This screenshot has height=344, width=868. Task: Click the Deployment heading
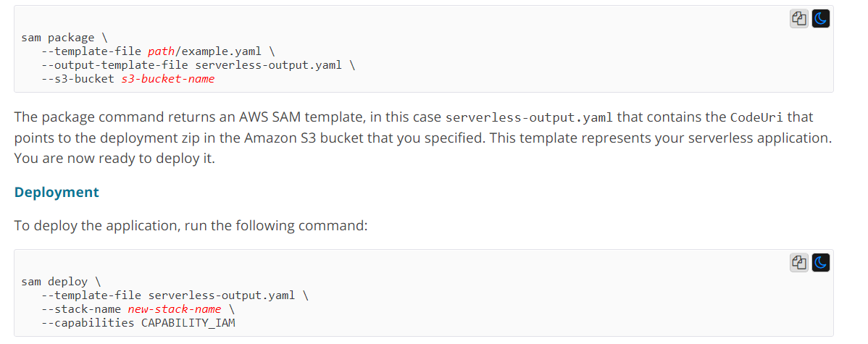coord(57,193)
